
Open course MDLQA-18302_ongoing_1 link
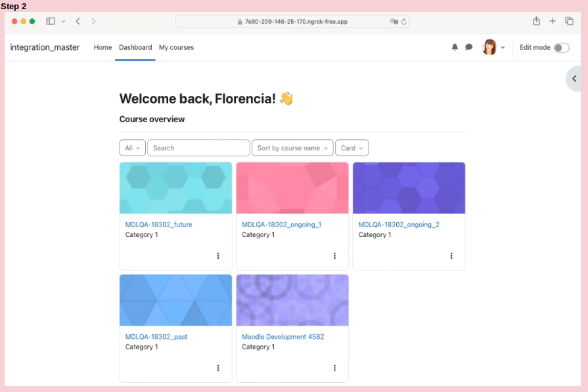pos(282,225)
